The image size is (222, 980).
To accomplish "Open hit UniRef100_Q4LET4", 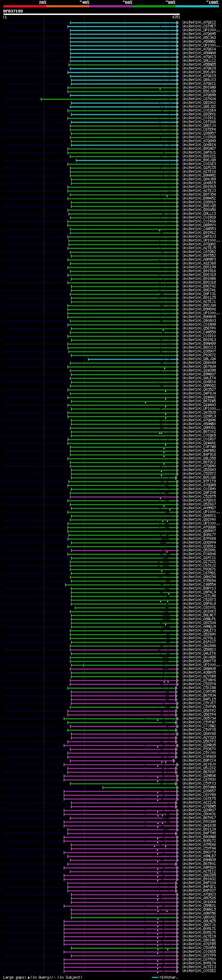I will [199, 378].
